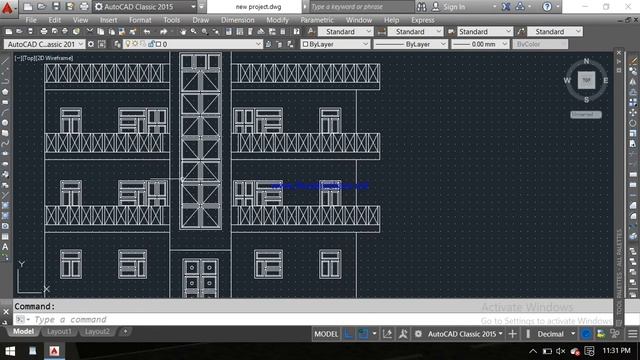Screen dimensions: 640x360
Task: Switch to the Layout2 tab
Action: (x=97, y=331)
